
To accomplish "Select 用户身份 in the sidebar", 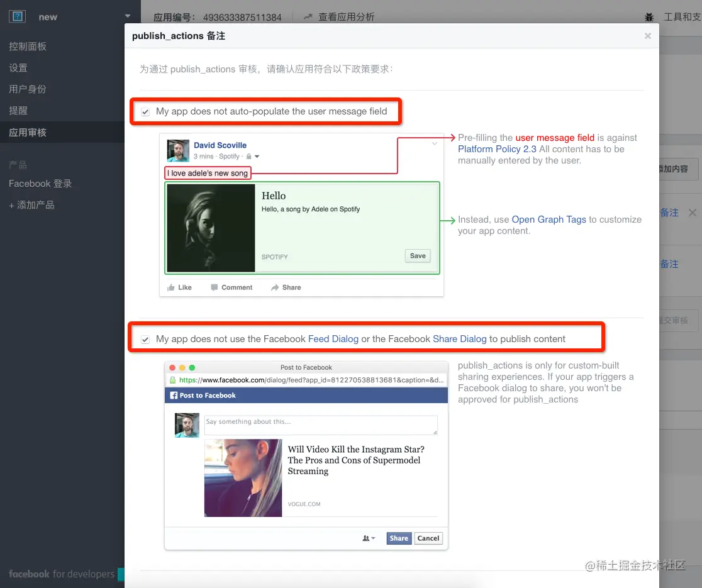I will (28, 89).
